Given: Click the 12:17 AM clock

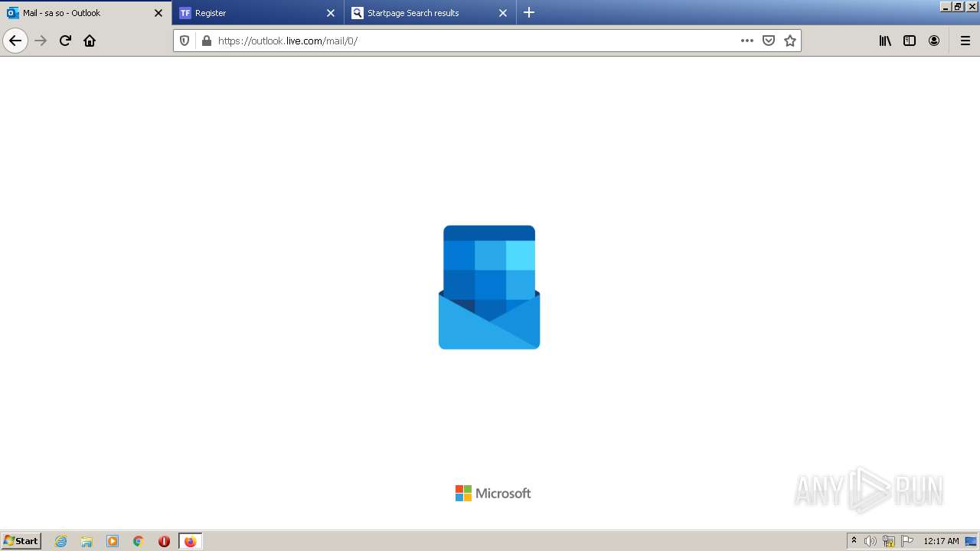Looking at the screenshot, I should pos(941,541).
